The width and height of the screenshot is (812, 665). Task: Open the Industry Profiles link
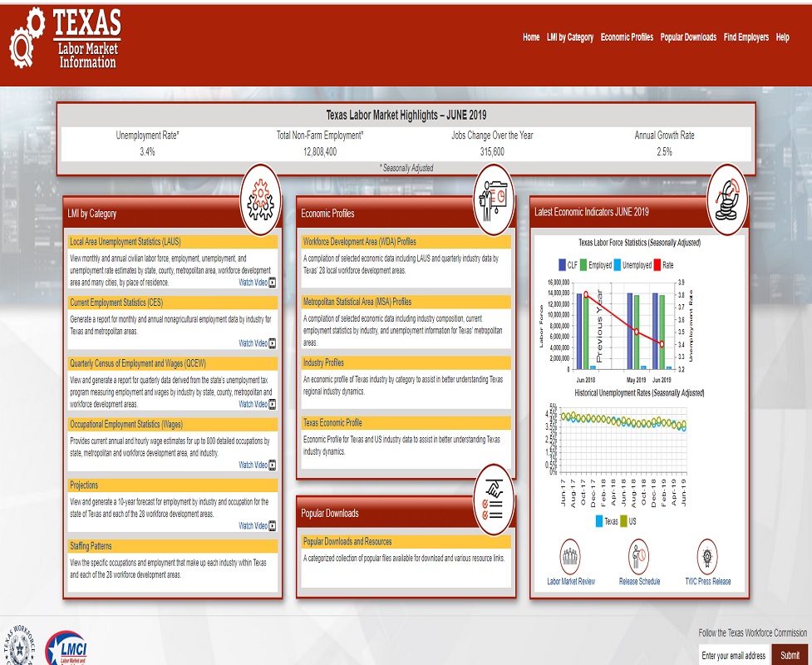[x=323, y=362]
